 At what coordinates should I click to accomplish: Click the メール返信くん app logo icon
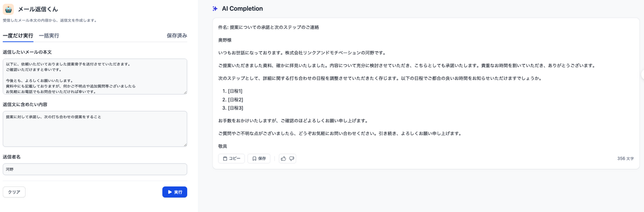point(9,9)
